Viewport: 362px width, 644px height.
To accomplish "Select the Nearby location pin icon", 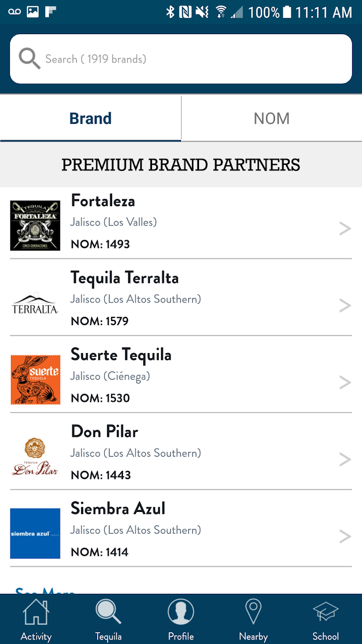I will click(x=253, y=612).
